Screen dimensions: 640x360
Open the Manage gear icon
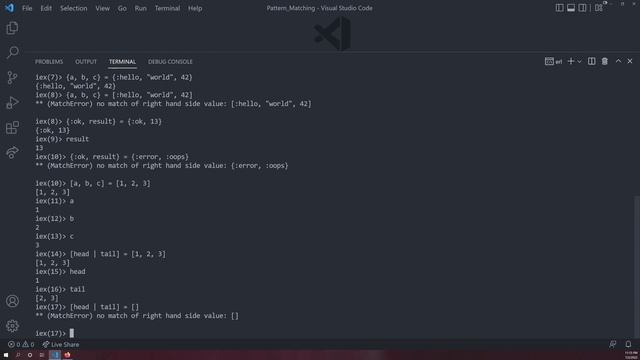pos(12,326)
